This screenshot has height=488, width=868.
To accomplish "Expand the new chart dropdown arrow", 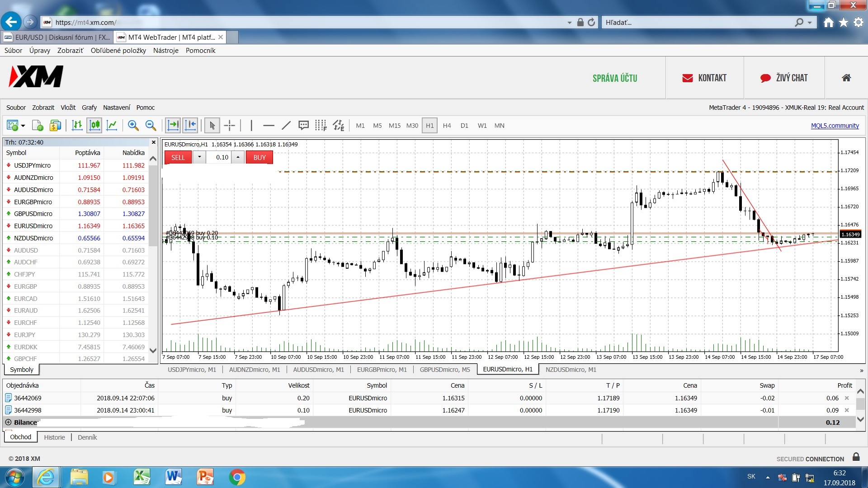I will point(23,126).
